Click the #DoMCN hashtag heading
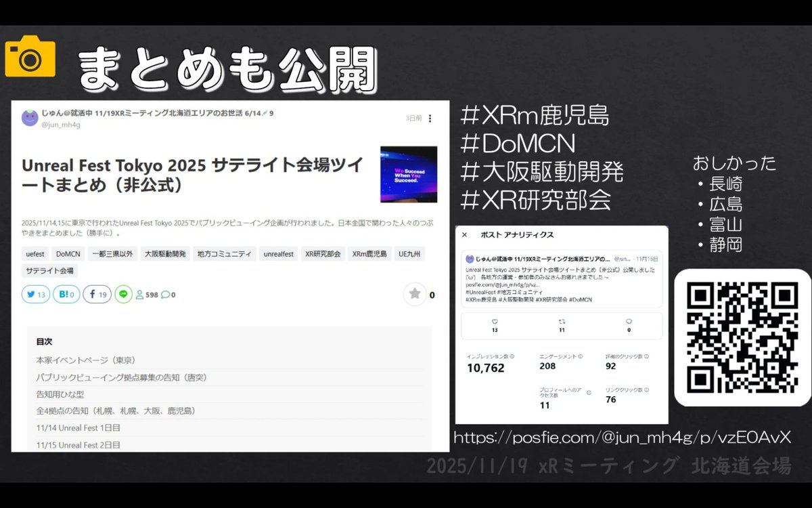812x508 pixels. pyautogui.click(x=517, y=144)
